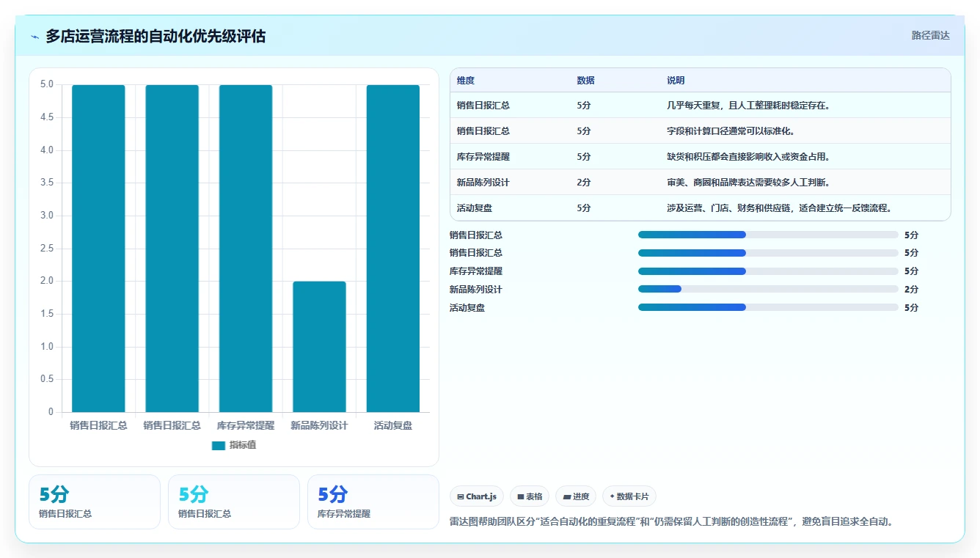
Task: Click the 活动复盘 label under the chart axis
Action: click(x=393, y=425)
